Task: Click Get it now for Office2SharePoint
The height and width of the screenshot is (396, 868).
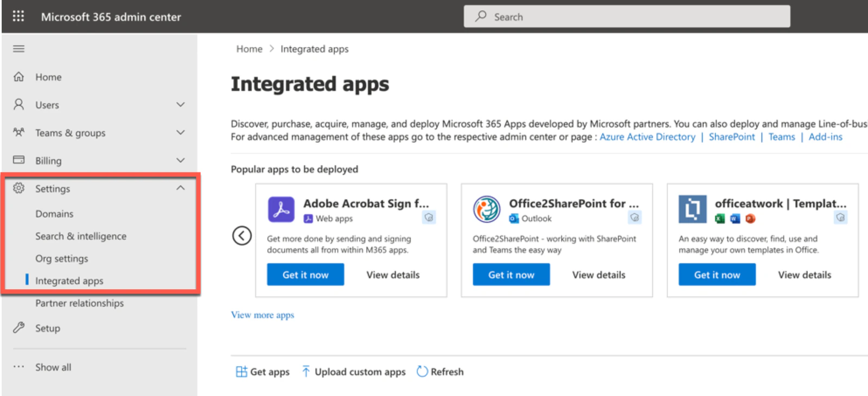Action: point(511,274)
